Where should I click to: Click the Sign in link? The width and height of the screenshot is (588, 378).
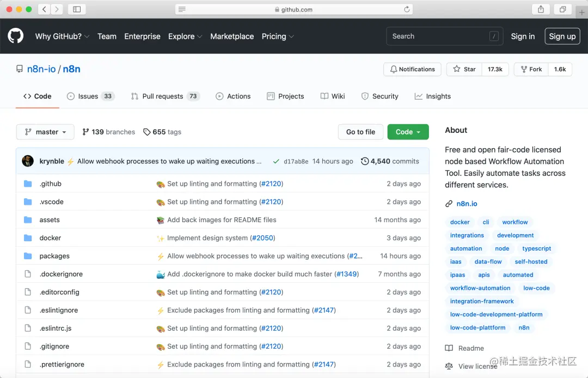click(523, 36)
